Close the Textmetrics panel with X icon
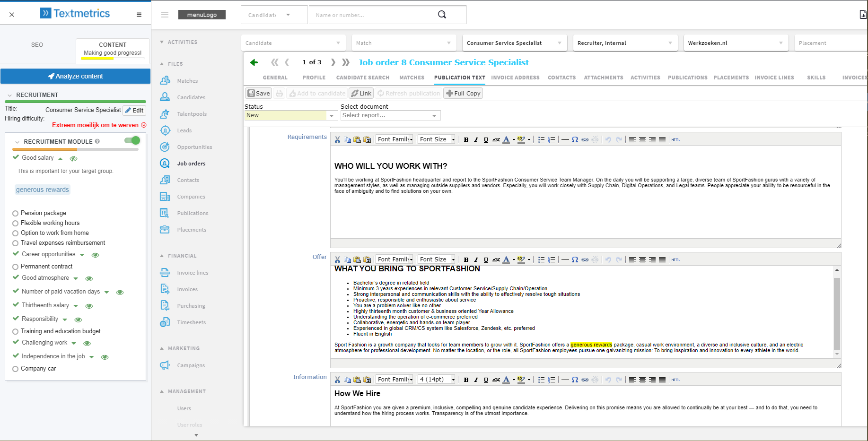This screenshot has height=441, width=868. [12, 15]
